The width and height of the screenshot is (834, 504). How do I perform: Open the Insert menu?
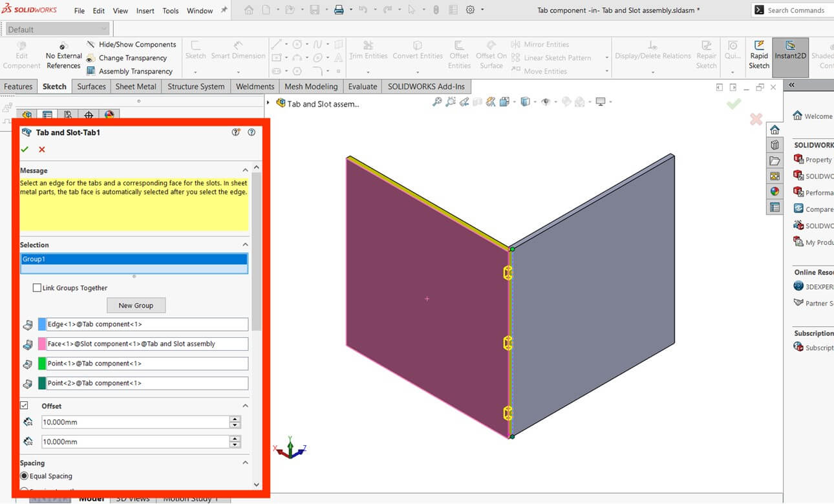coord(145,10)
